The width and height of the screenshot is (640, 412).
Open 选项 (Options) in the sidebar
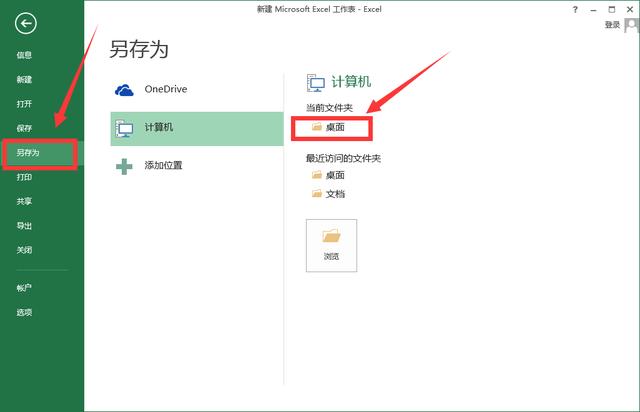coord(24,312)
